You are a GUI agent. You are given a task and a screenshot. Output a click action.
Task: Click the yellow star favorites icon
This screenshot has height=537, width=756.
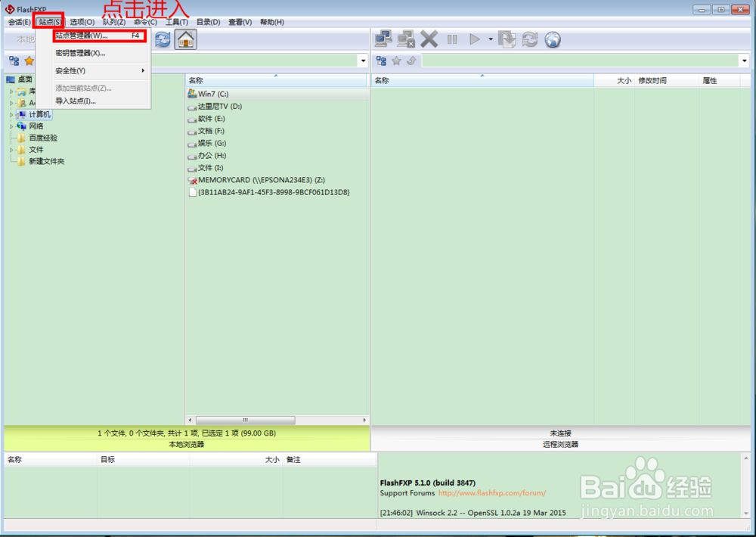tap(29, 61)
